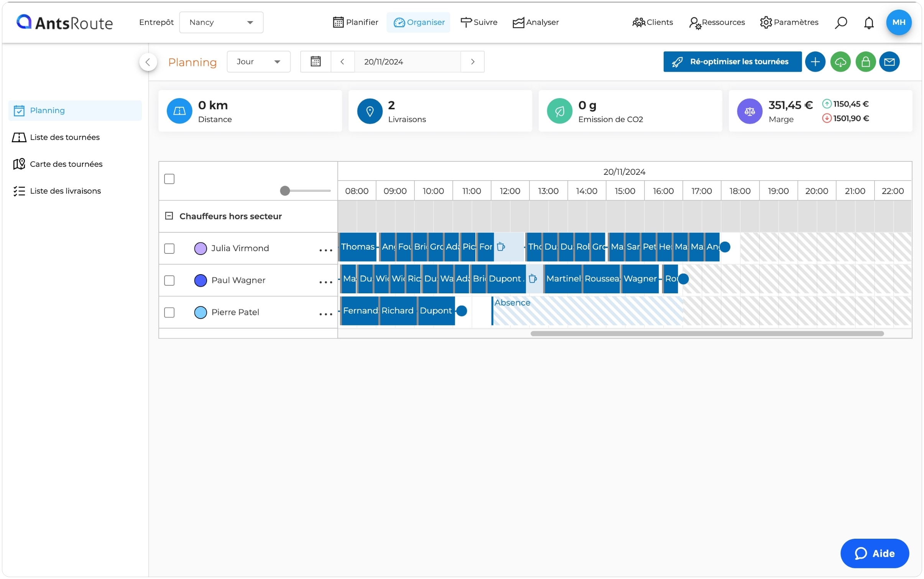
Task: Click the Martinel delivery block for Paul Wagner
Action: click(x=563, y=279)
